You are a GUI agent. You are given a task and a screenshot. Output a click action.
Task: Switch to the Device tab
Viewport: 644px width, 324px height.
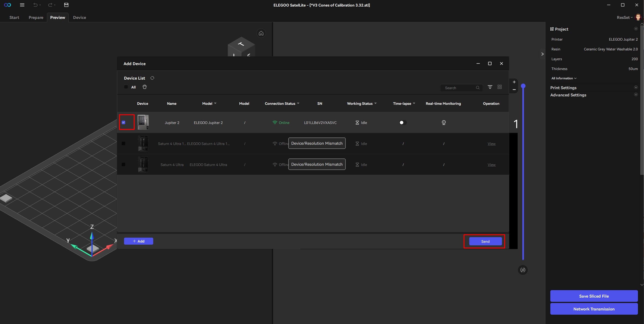point(79,18)
